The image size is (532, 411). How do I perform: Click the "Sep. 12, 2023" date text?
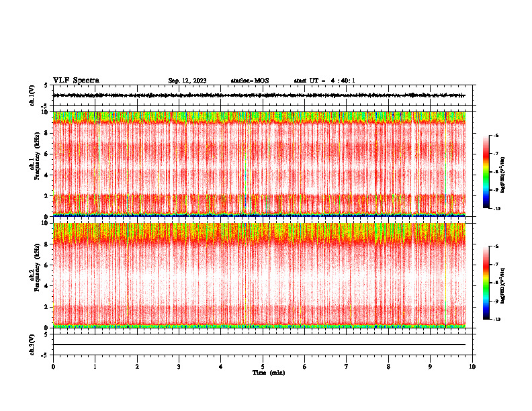coord(187,81)
